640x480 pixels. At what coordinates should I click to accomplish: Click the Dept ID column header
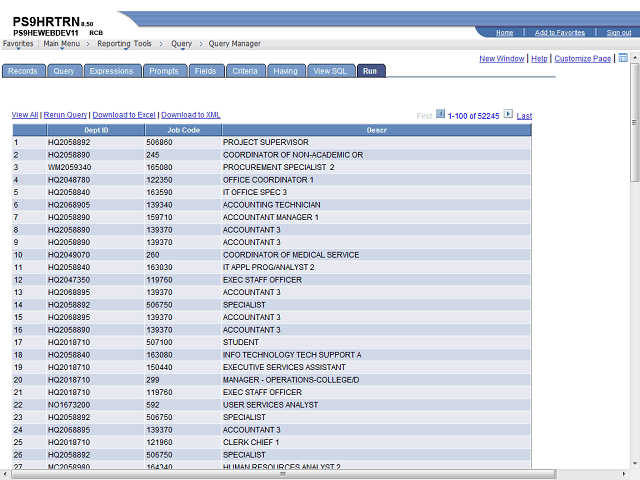pos(96,130)
